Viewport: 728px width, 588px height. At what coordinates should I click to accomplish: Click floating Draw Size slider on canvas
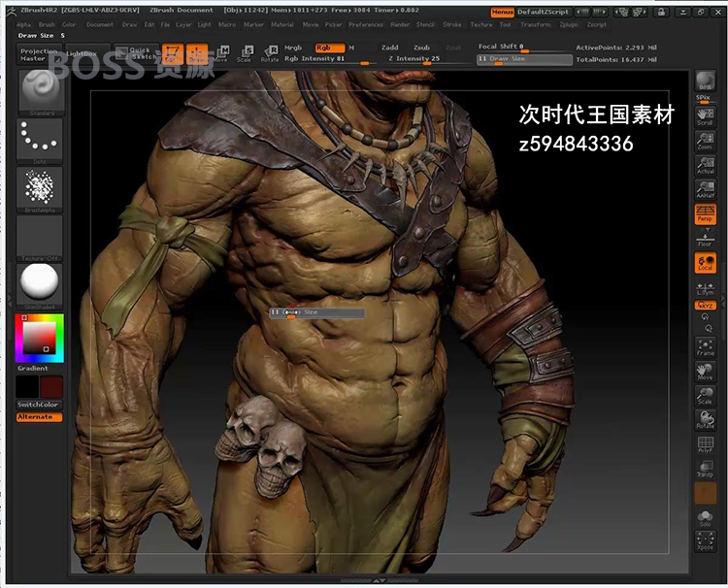coord(317,313)
